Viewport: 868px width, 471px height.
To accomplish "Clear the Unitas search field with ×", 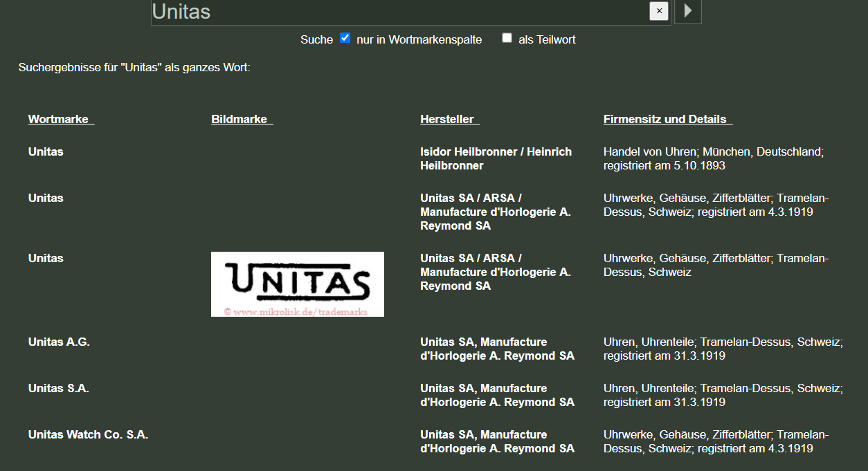I will click(659, 11).
